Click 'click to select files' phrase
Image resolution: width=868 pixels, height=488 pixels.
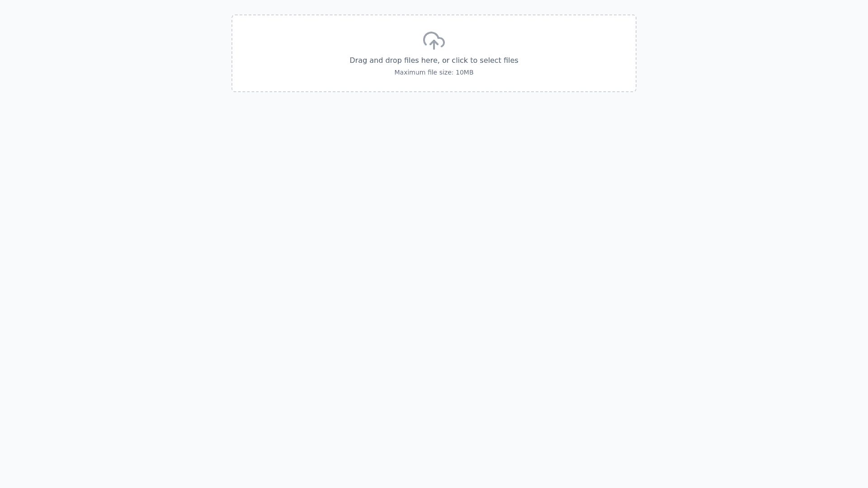point(485,61)
